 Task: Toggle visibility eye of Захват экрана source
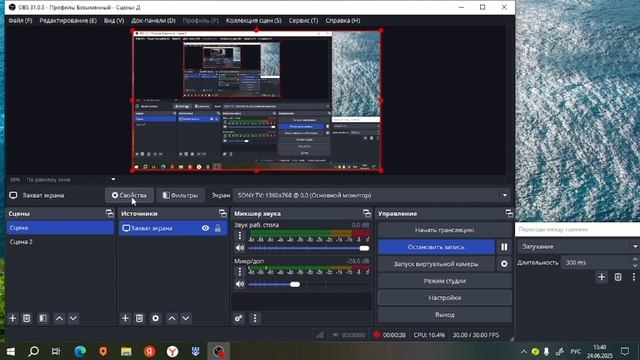205,228
